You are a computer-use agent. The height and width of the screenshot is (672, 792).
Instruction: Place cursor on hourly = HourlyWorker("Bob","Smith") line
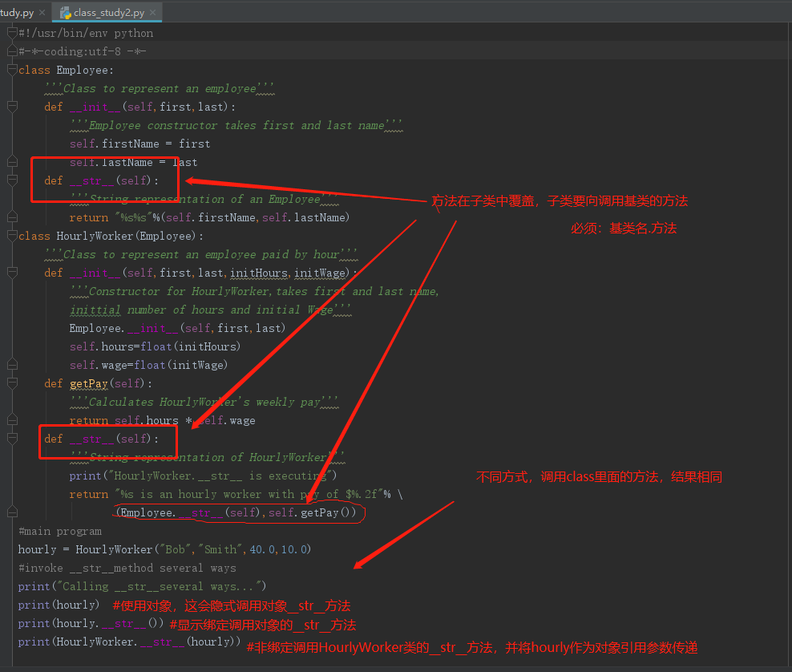point(164,550)
